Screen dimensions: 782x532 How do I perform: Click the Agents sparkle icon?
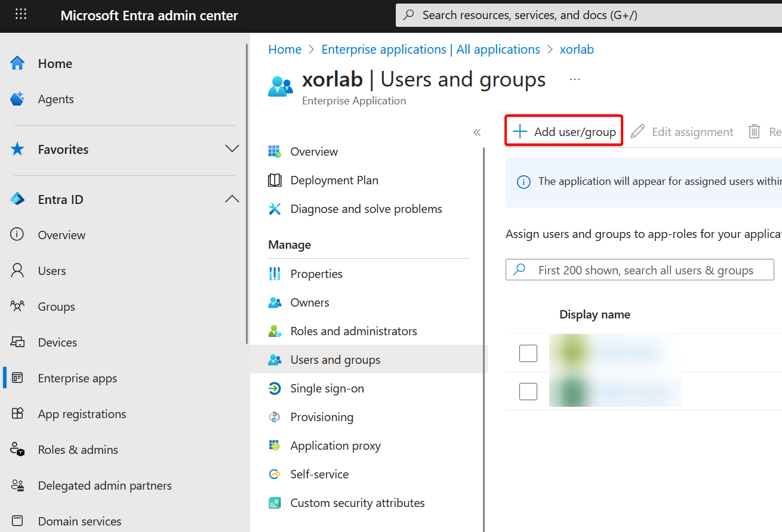click(x=17, y=99)
